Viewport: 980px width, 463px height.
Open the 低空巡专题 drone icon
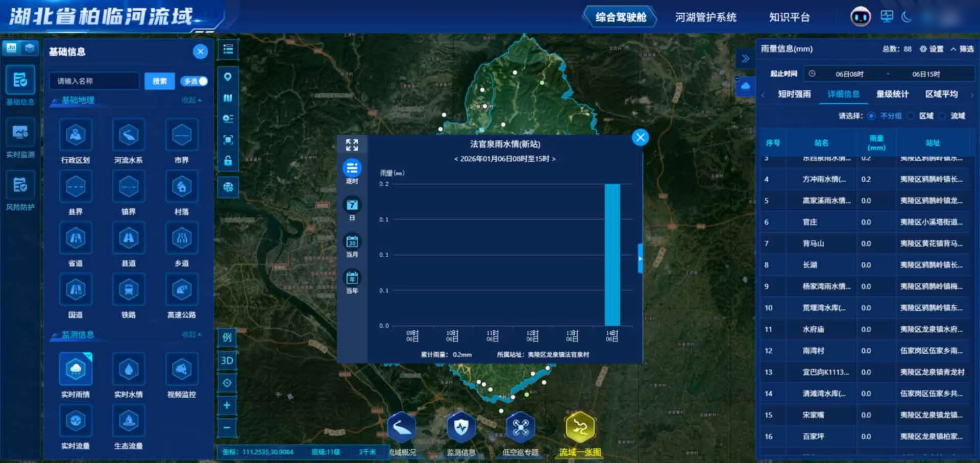[520, 428]
